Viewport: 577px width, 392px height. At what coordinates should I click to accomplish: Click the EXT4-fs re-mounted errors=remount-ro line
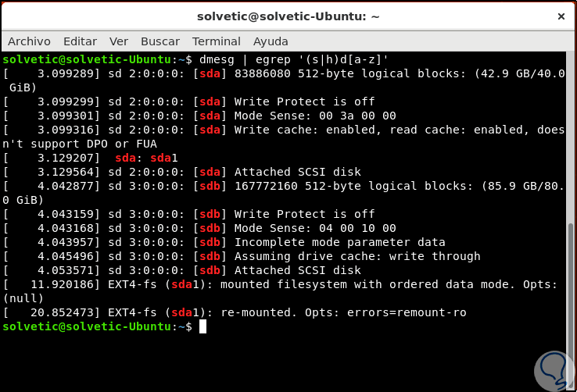point(235,312)
